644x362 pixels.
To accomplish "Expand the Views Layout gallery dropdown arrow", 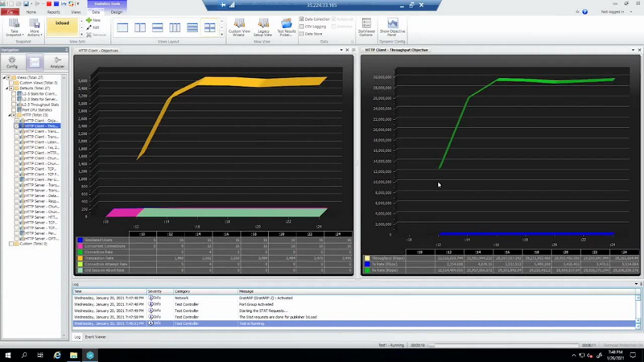I will click(222, 35).
